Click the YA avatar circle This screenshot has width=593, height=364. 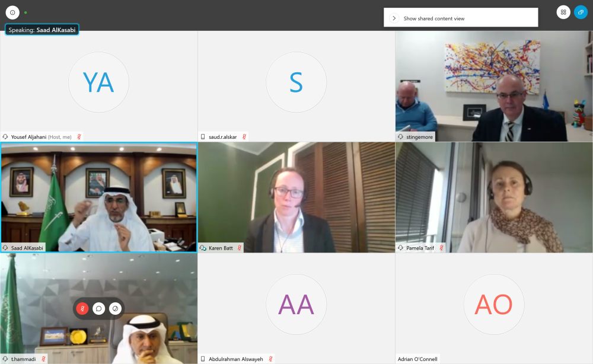(x=98, y=82)
